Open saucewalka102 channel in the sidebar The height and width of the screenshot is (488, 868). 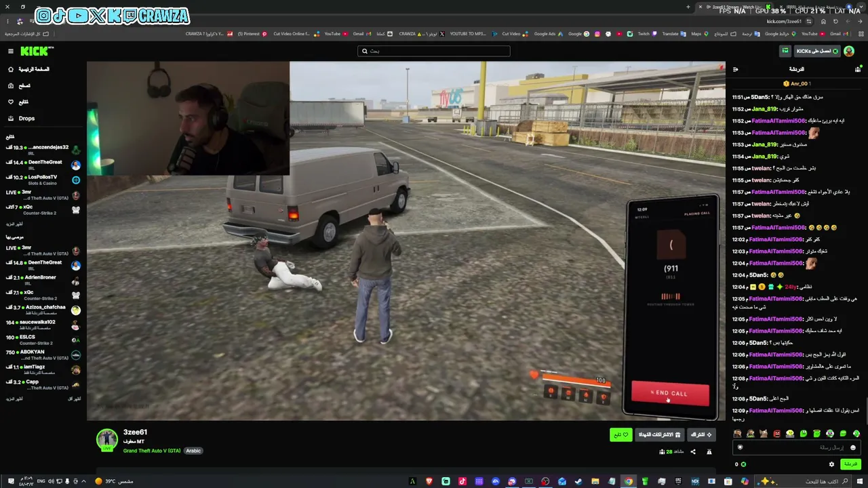[42, 325]
